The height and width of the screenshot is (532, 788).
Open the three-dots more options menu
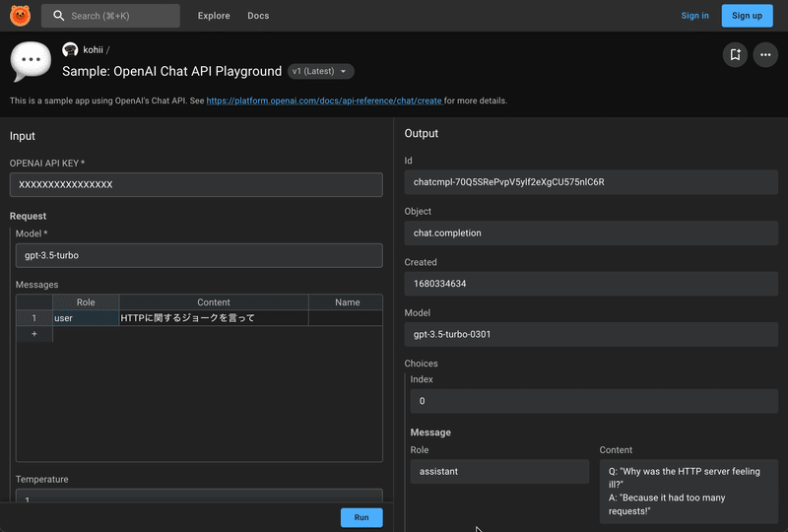[x=765, y=55]
